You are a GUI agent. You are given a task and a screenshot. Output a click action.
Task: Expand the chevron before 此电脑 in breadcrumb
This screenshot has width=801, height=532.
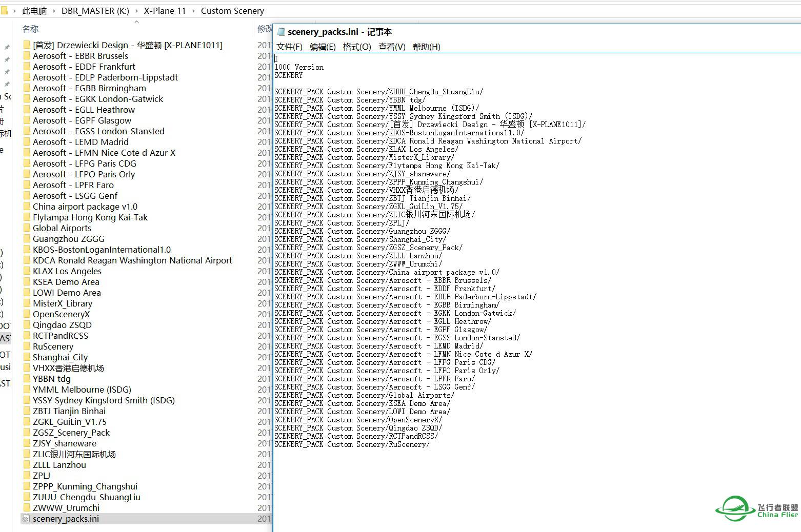(x=14, y=11)
